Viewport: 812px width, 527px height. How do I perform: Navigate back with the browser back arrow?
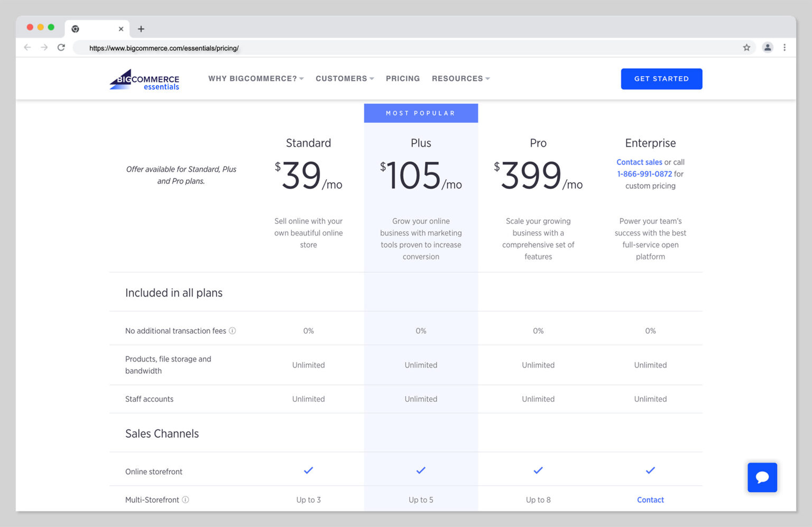point(27,47)
